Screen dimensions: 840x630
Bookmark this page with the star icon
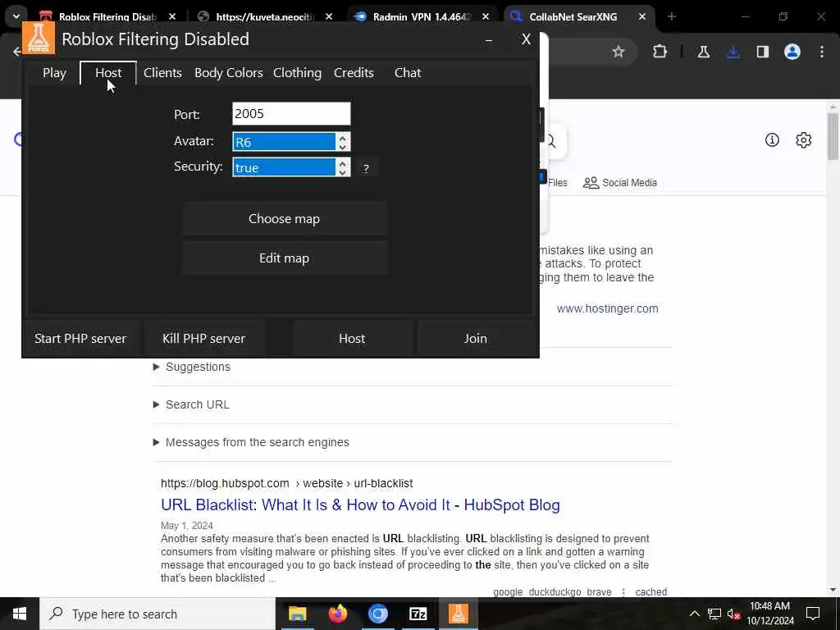(619, 52)
